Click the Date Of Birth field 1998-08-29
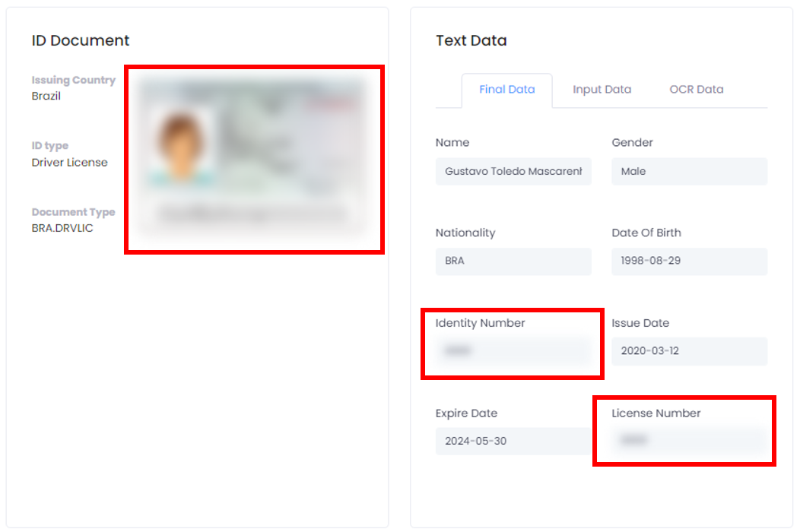800x532 pixels. (x=689, y=261)
